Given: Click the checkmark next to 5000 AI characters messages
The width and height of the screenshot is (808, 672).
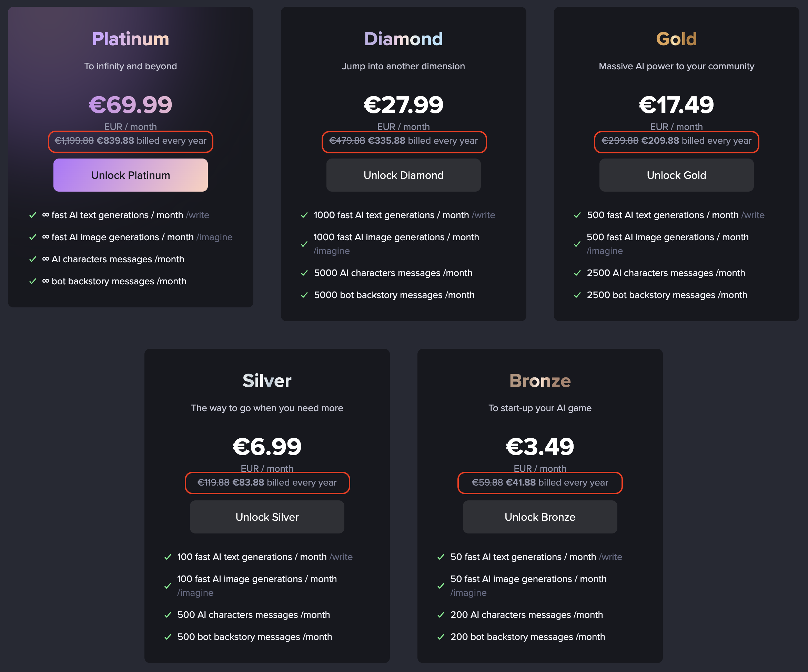Looking at the screenshot, I should coord(305,273).
